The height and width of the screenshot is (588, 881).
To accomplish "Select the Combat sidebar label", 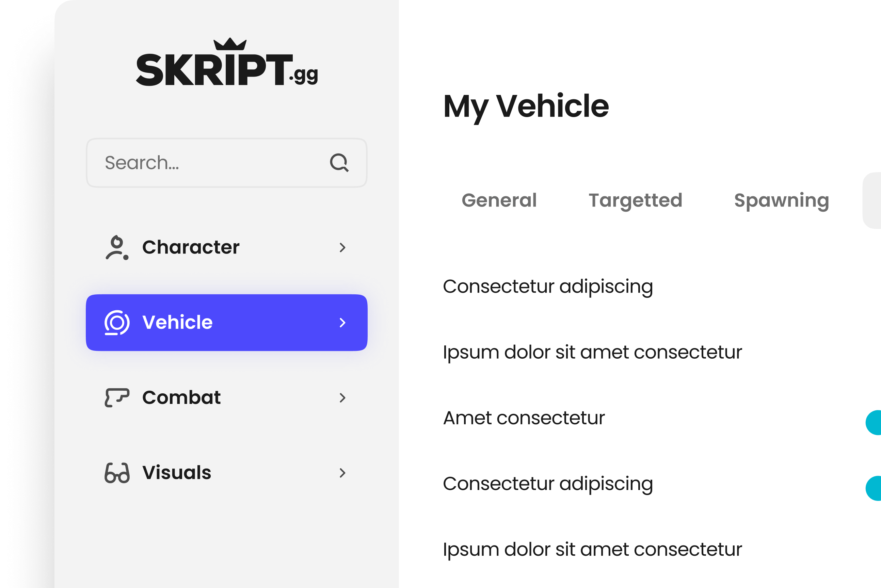I will [x=181, y=397].
